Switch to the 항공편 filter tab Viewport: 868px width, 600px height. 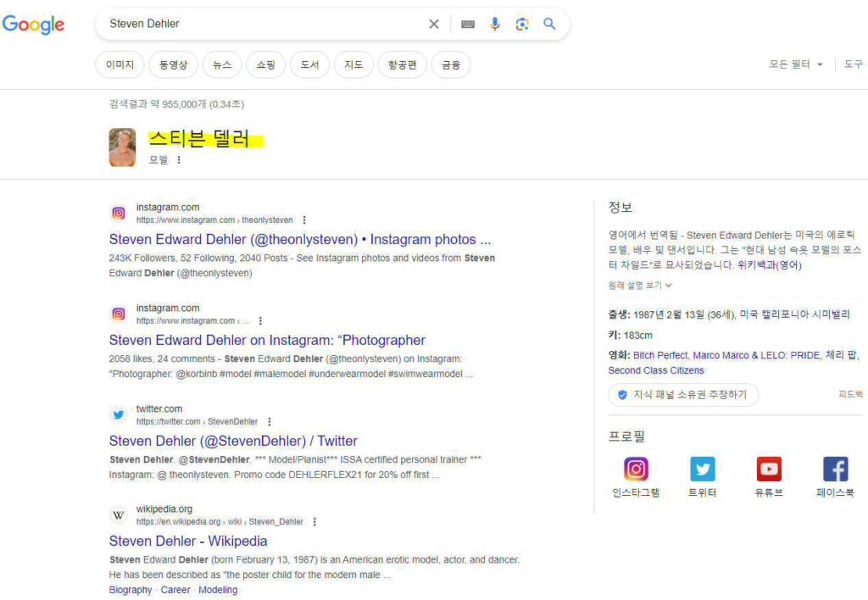pos(403,64)
